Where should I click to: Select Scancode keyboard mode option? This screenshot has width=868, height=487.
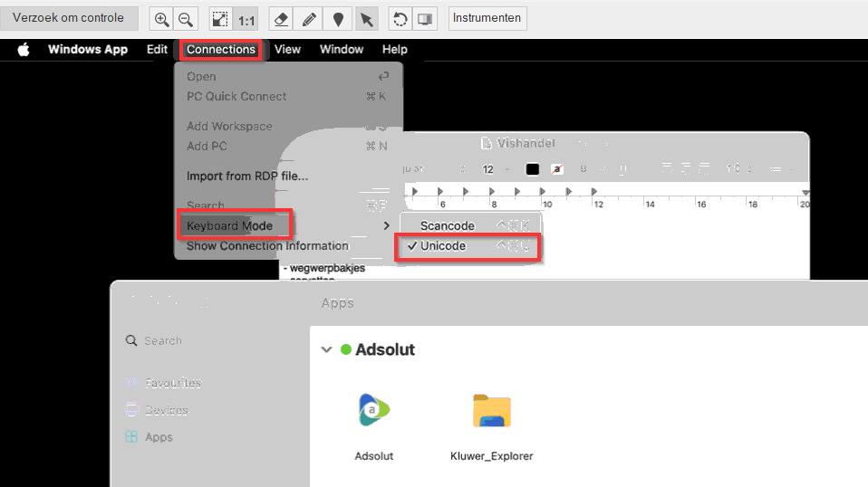click(447, 225)
